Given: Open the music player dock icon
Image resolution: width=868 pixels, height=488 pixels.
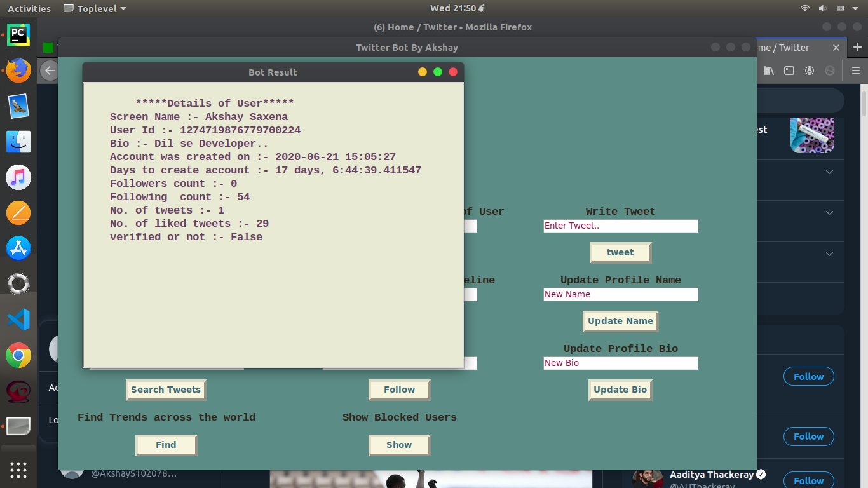Looking at the screenshot, I should [18, 177].
